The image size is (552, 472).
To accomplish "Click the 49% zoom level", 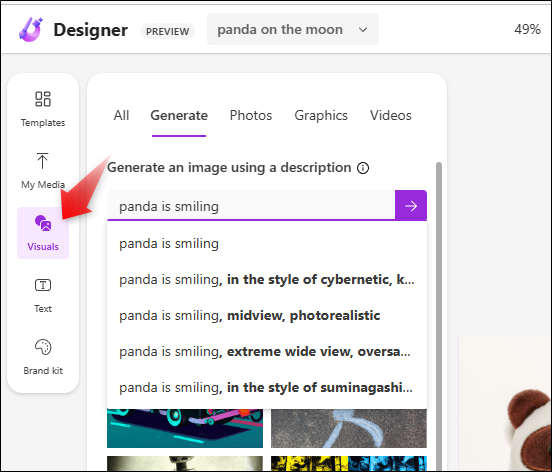I will [527, 29].
